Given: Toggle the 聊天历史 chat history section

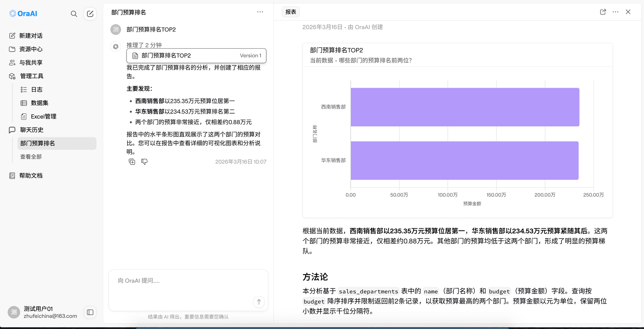Looking at the screenshot, I should pyautogui.click(x=31, y=130).
